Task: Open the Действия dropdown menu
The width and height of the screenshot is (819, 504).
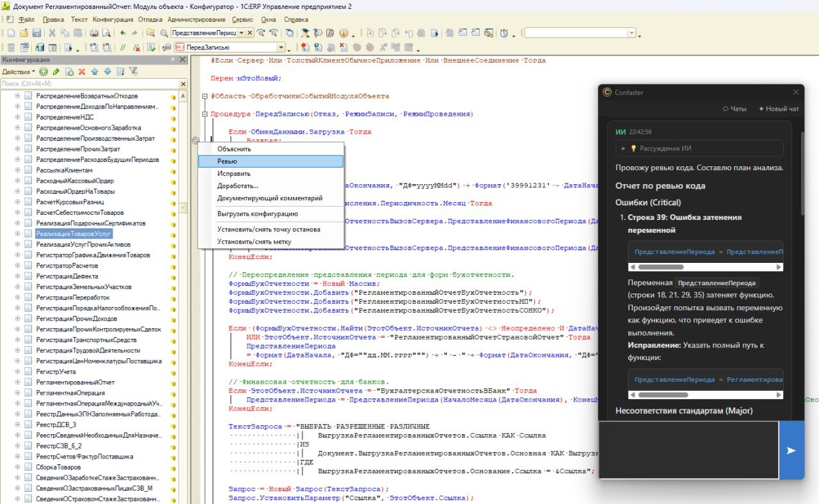Action: (19, 72)
